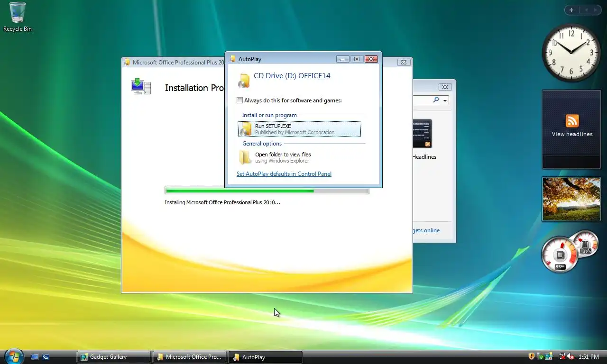Click 'General options' section label
The width and height of the screenshot is (607, 364).
[x=262, y=144]
